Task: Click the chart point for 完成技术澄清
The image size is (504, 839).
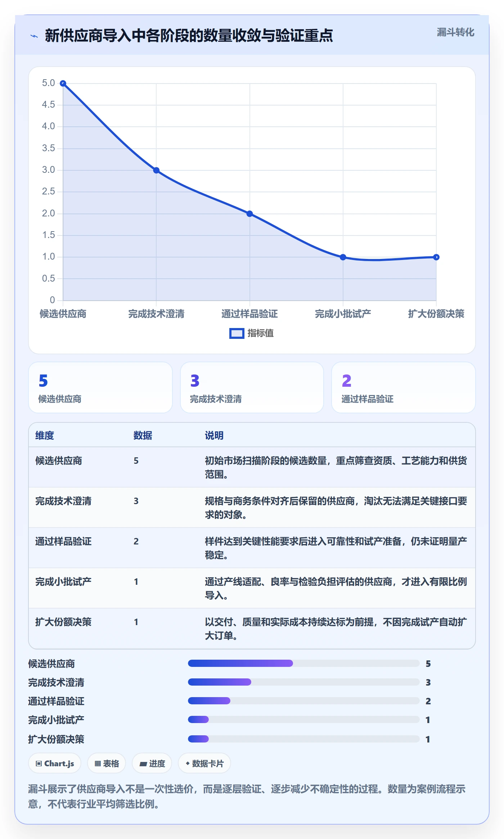Action: (156, 170)
